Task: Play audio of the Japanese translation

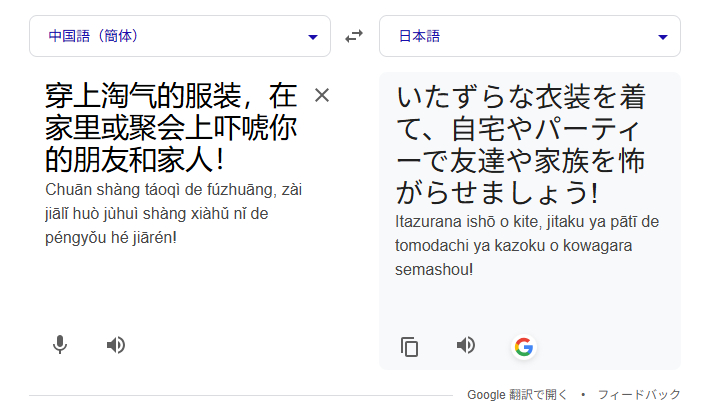Action: click(466, 345)
